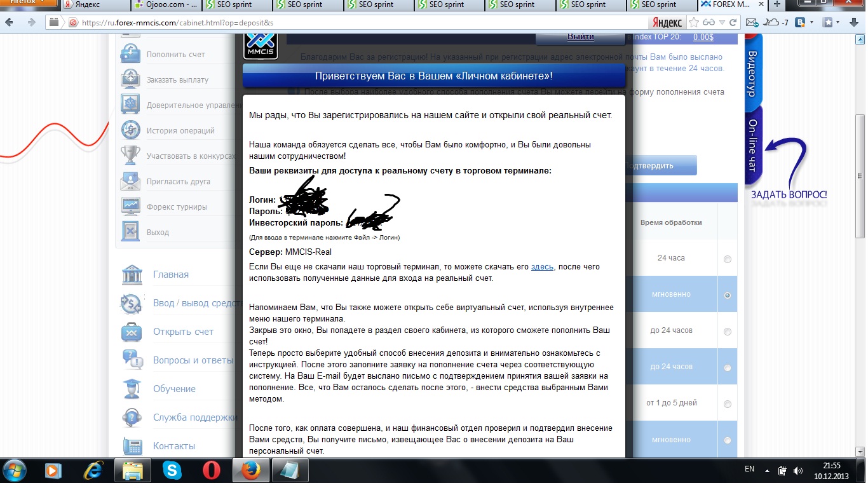The width and height of the screenshot is (868, 488).
Task: Click the Главная menu link
Action: pyautogui.click(x=171, y=274)
